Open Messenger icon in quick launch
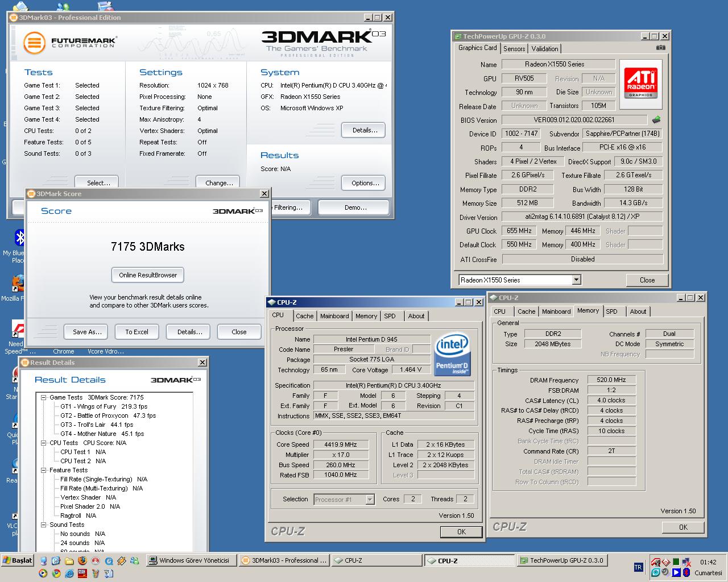Screen dimensions: 728x582 (135, 560)
